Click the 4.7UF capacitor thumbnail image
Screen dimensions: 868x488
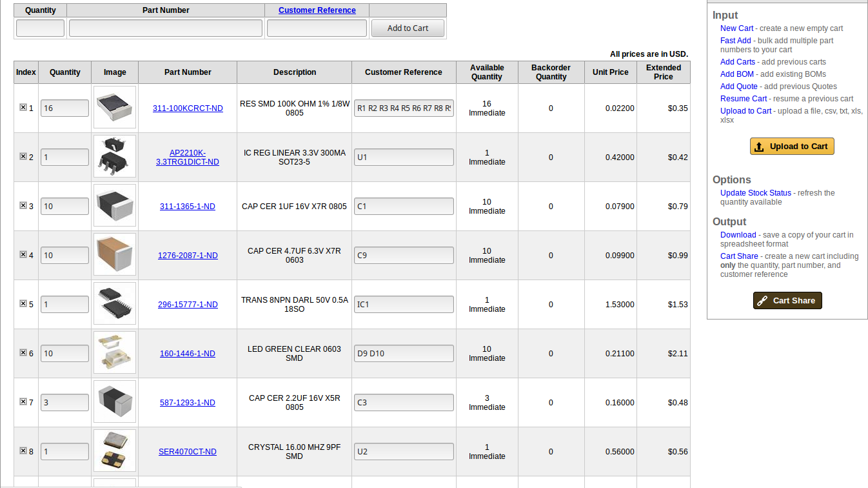click(115, 255)
